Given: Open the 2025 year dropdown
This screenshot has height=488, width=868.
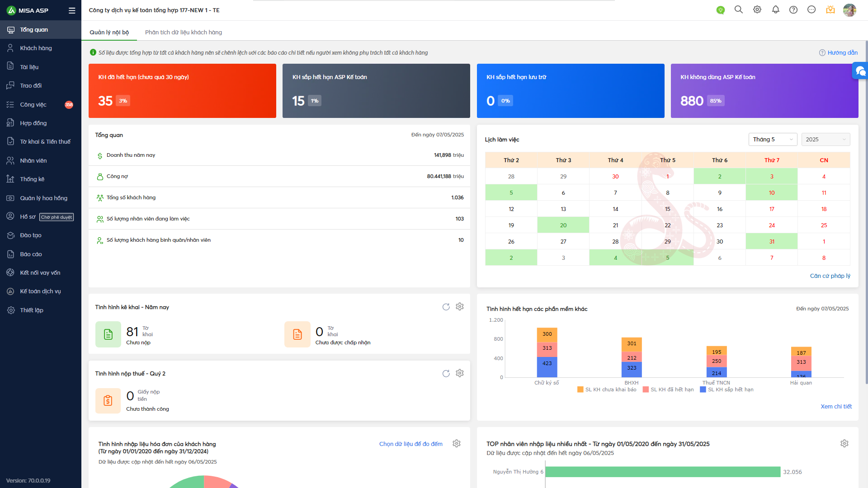Looking at the screenshot, I should pos(826,139).
